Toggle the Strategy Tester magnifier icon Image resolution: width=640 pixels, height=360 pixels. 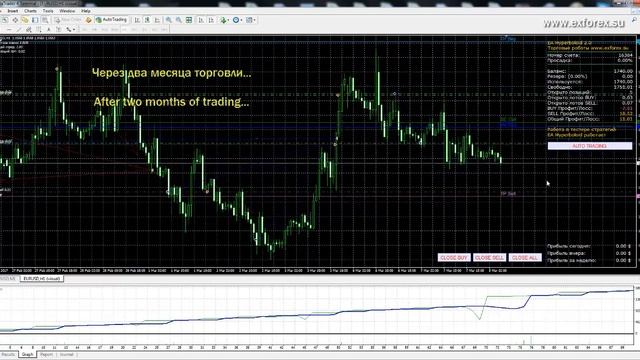pyautogui.click(x=45, y=20)
